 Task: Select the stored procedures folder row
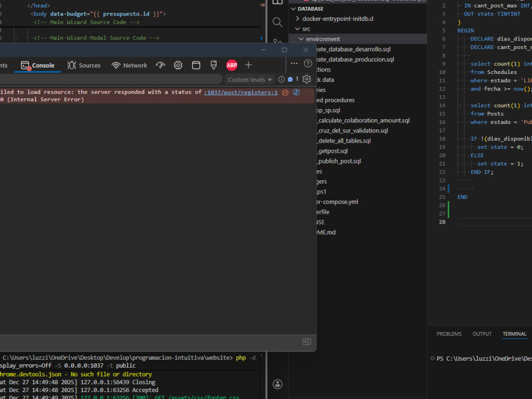click(371, 100)
